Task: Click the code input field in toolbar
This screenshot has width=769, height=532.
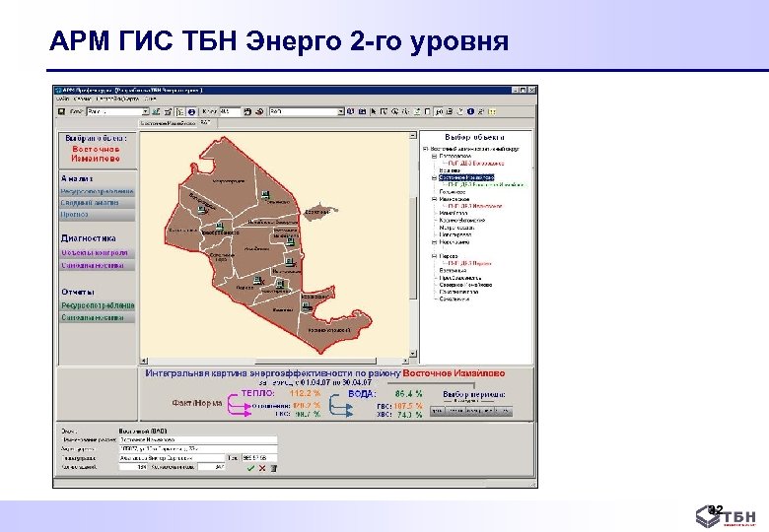Action: click(x=230, y=111)
